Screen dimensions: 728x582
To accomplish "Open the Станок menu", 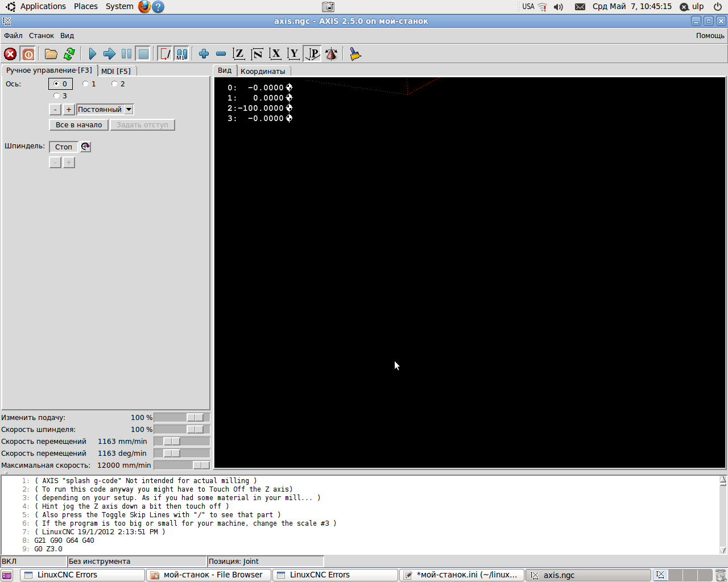I will (x=42, y=35).
